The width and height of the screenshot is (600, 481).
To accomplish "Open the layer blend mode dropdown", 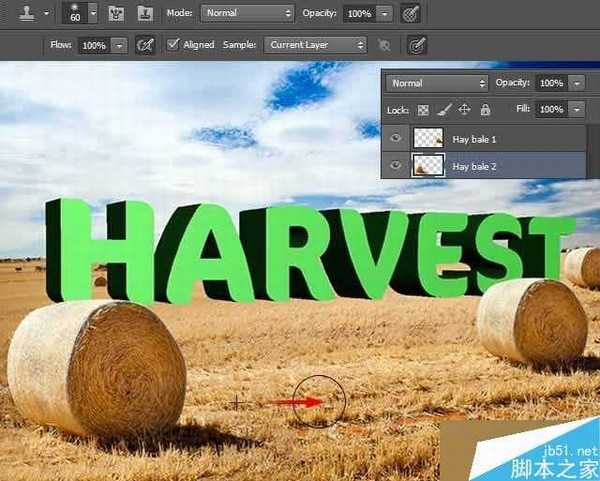I will 437,83.
